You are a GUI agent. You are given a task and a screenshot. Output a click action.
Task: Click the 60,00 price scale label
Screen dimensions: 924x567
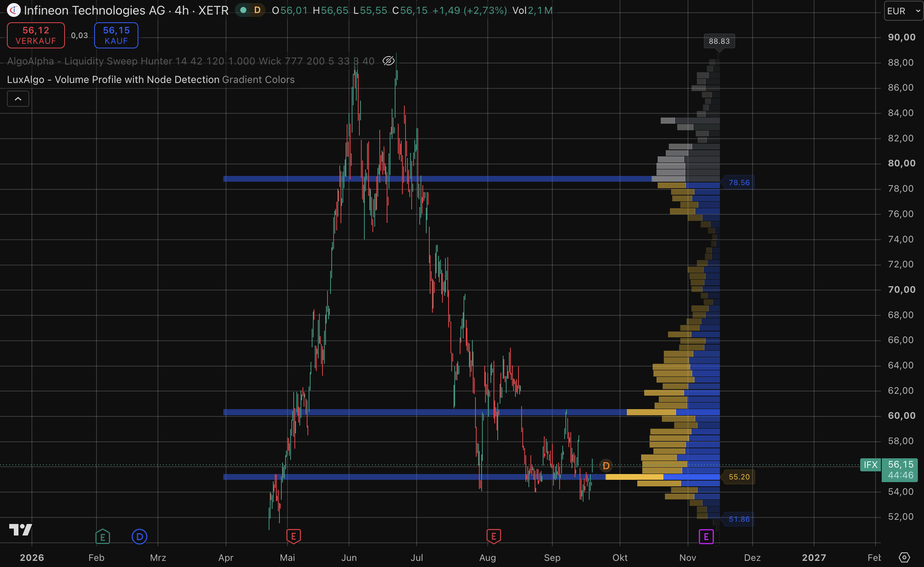902,416
